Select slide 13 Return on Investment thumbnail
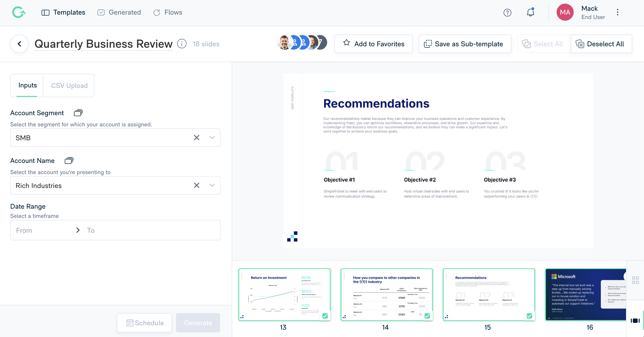Screen dimensions: 644x337 [x=284, y=294]
